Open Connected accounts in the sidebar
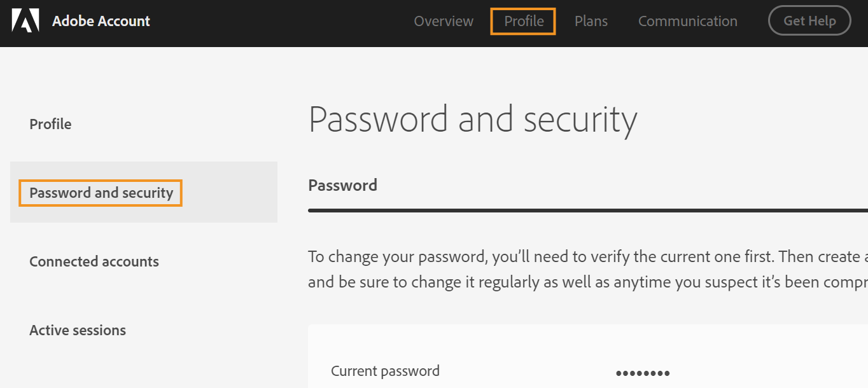The height and width of the screenshot is (388, 868). point(94,261)
